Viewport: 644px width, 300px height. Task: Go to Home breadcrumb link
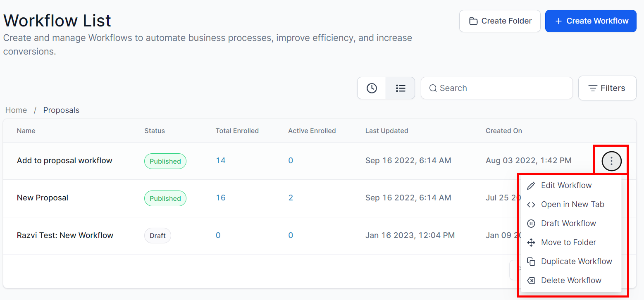16,110
